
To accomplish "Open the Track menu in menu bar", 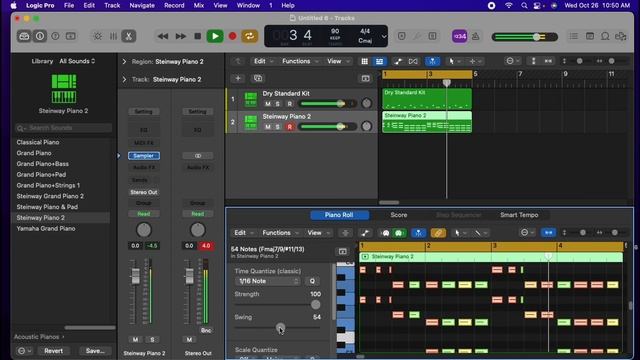I will 112,5.
